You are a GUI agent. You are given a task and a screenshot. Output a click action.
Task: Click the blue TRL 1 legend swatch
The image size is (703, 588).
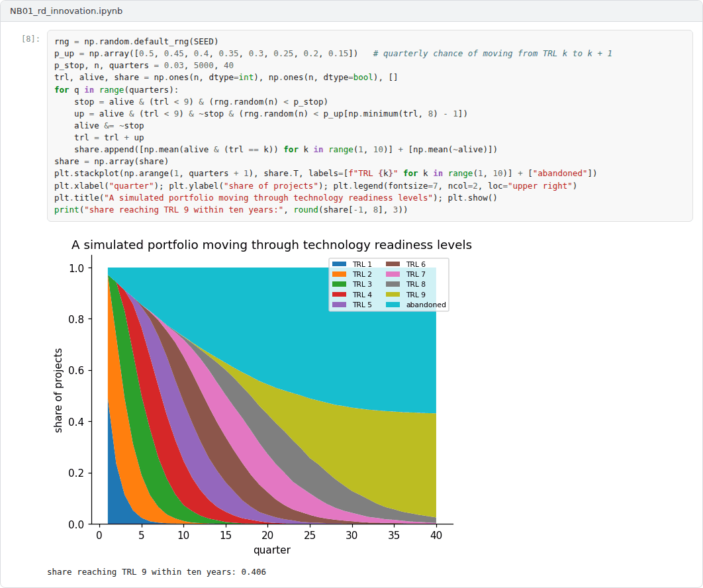[x=339, y=264]
